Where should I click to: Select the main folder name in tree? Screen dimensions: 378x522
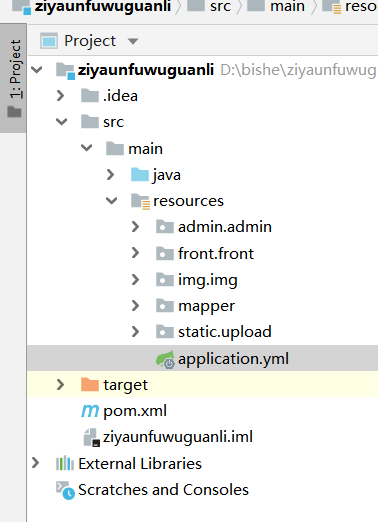tap(146, 148)
